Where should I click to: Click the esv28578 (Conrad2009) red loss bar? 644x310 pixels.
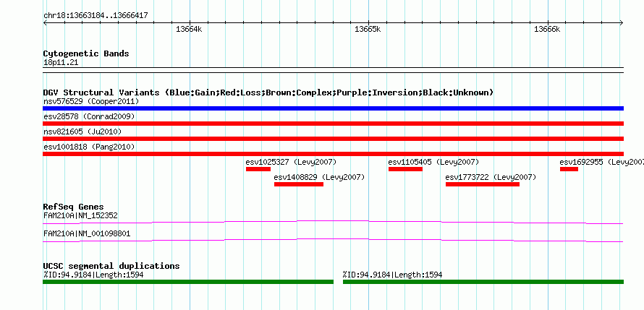pos(333,124)
